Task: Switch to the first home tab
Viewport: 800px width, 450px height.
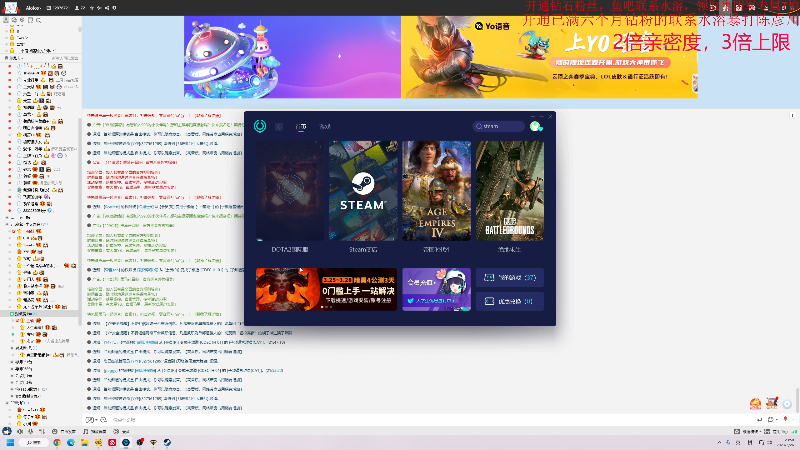Action: [x=301, y=127]
